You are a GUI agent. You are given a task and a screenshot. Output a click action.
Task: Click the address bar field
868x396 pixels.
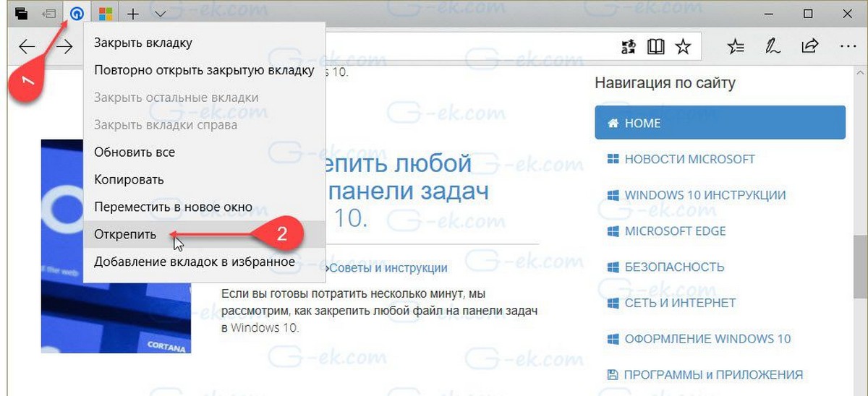coord(470,47)
